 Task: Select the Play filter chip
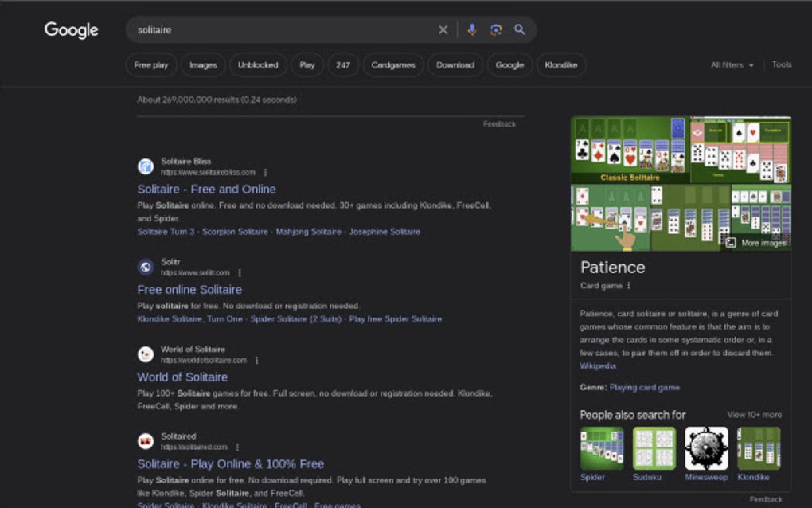click(x=307, y=65)
